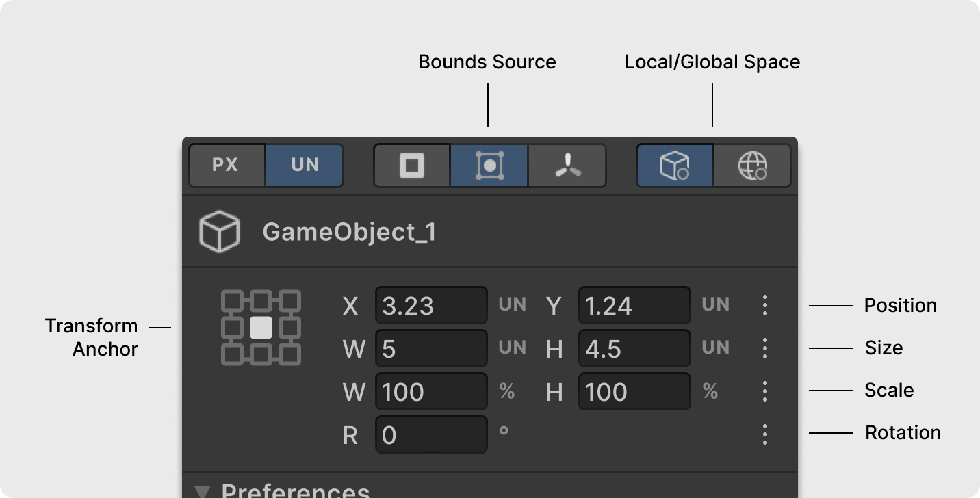Select the three-axis pivot bounds icon
The image size is (980, 498).
point(567,166)
